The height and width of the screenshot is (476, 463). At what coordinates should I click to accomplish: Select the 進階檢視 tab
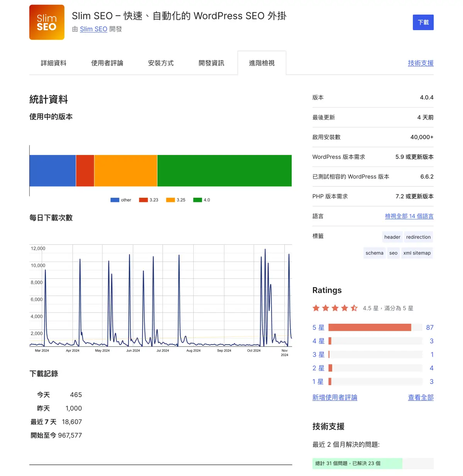tap(262, 63)
